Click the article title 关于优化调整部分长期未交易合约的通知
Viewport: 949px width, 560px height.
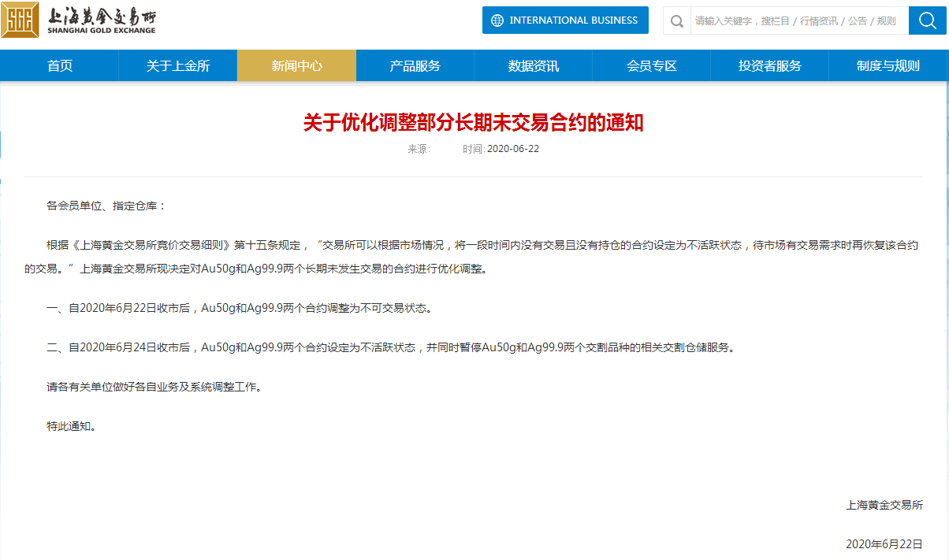[x=474, y=123]
